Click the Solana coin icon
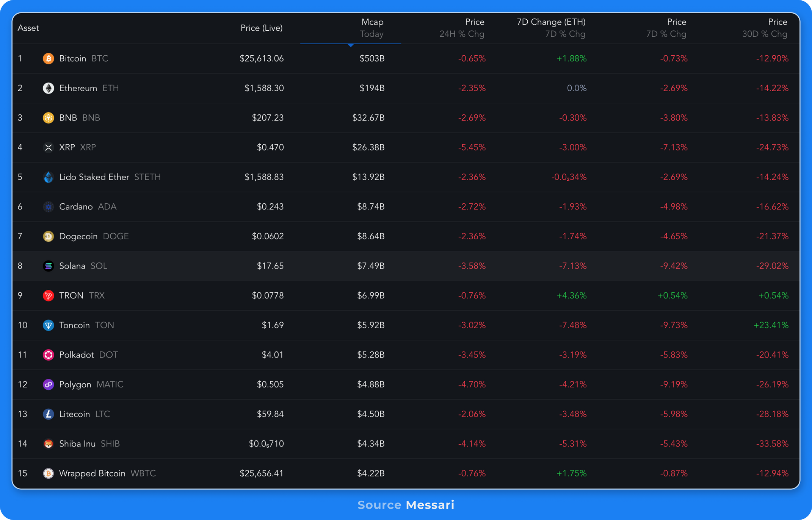The height and width of the screenshot is (520, 812). [48, 266]
